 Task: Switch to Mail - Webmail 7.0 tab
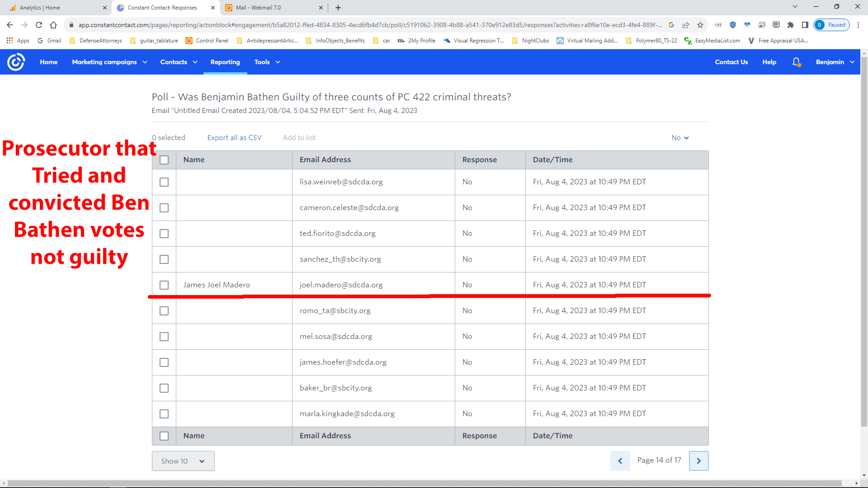point(271,8)
